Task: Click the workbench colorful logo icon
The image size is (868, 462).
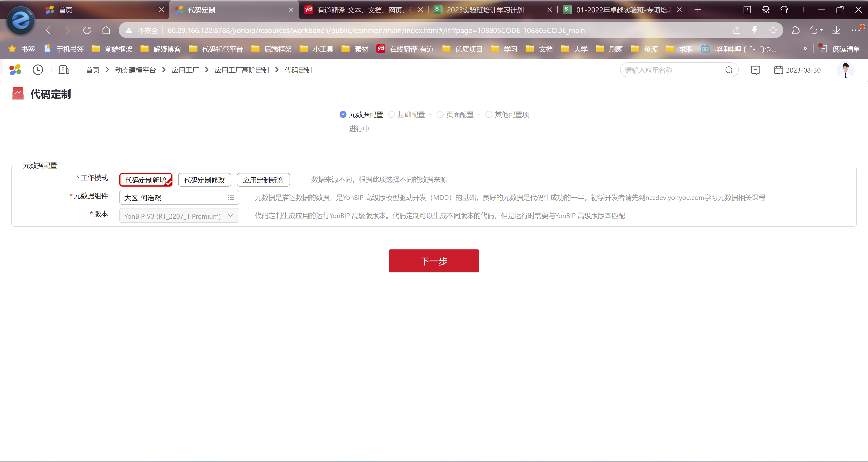Action: [15, 70]
